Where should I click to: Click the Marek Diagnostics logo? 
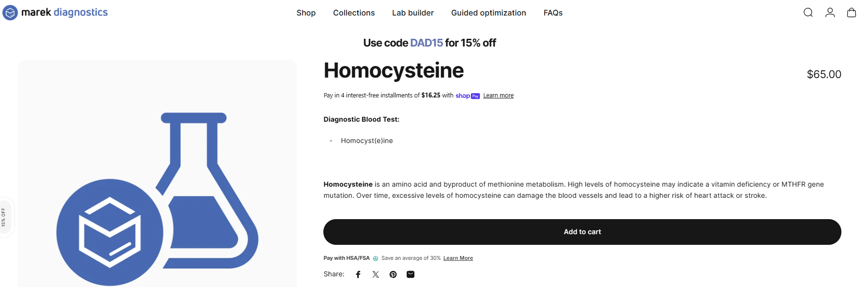coord(55,13)
